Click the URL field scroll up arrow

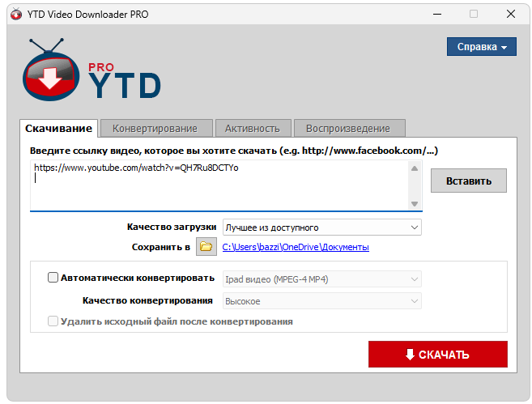point(415,168)
